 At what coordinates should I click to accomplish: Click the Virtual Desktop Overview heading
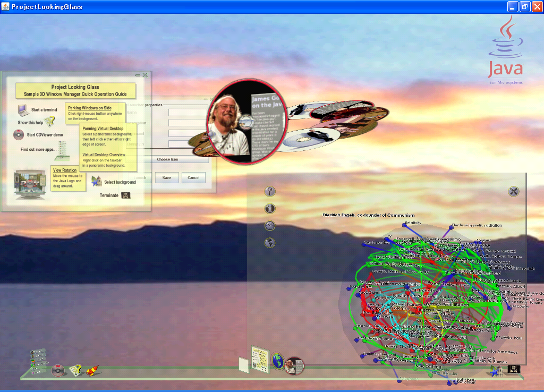104,155
